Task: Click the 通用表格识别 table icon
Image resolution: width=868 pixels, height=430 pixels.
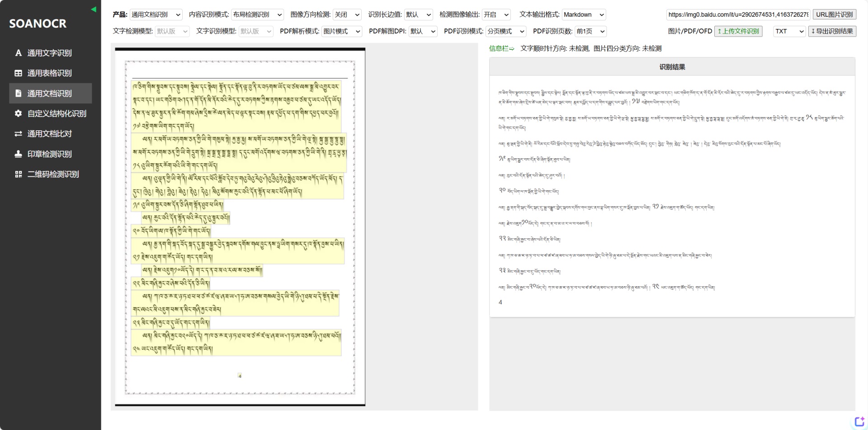Action: (x=18, y=73)
